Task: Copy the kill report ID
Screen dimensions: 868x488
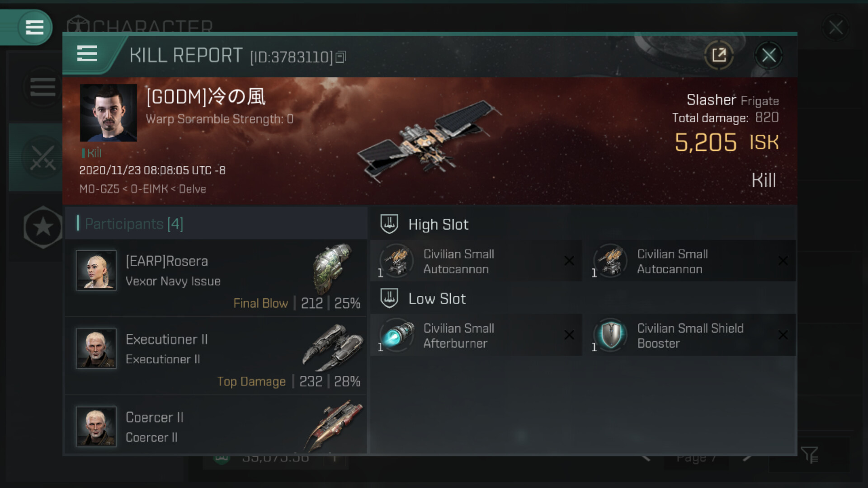Action: click(341, 57)
